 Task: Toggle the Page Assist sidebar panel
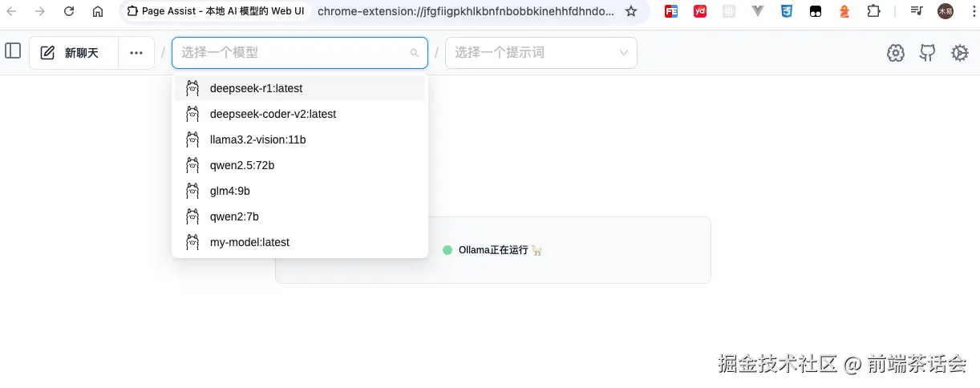(13, 51)
